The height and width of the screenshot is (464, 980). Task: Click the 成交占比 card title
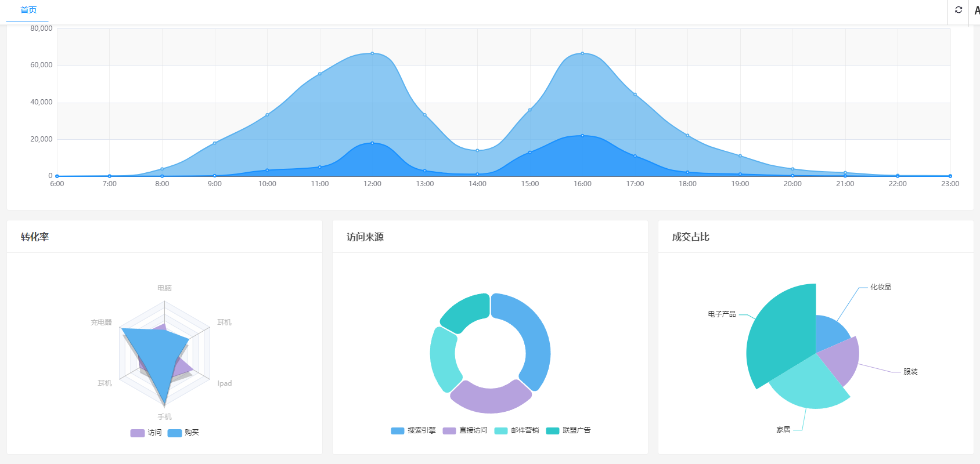coord(691,237)
